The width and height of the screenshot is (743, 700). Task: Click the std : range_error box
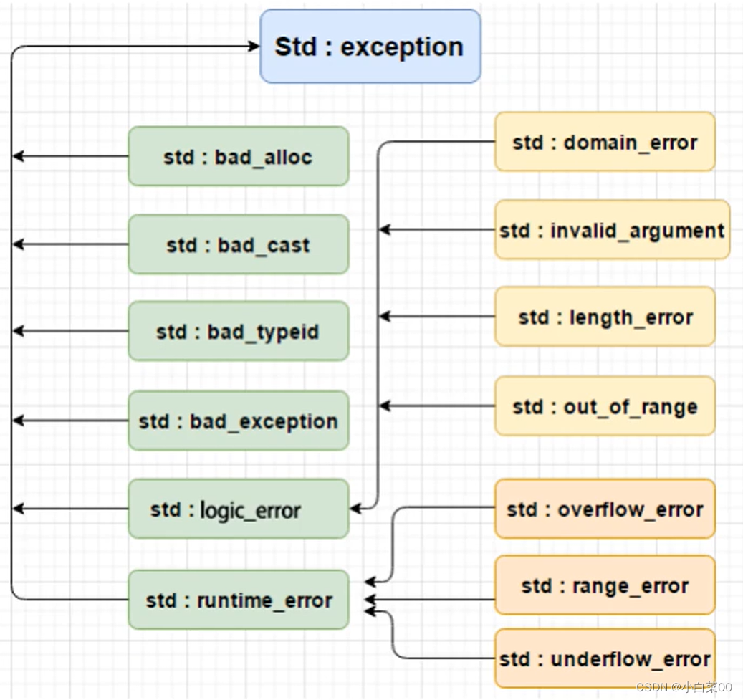(x=604, y=585)
